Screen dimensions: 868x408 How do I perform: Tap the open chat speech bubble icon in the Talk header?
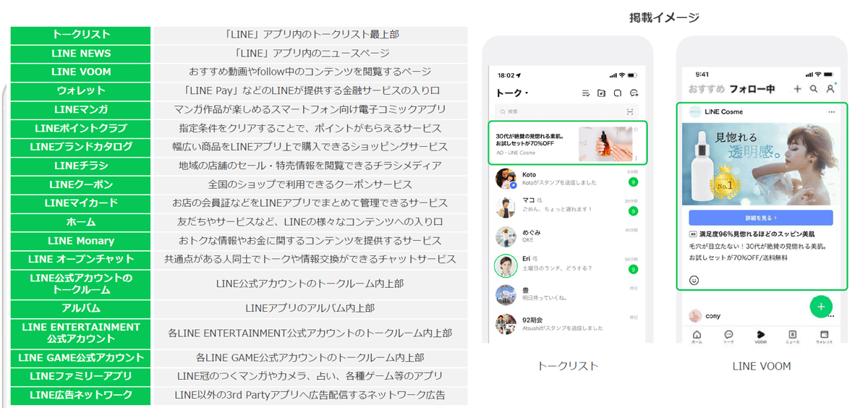(x=618, y=93)
